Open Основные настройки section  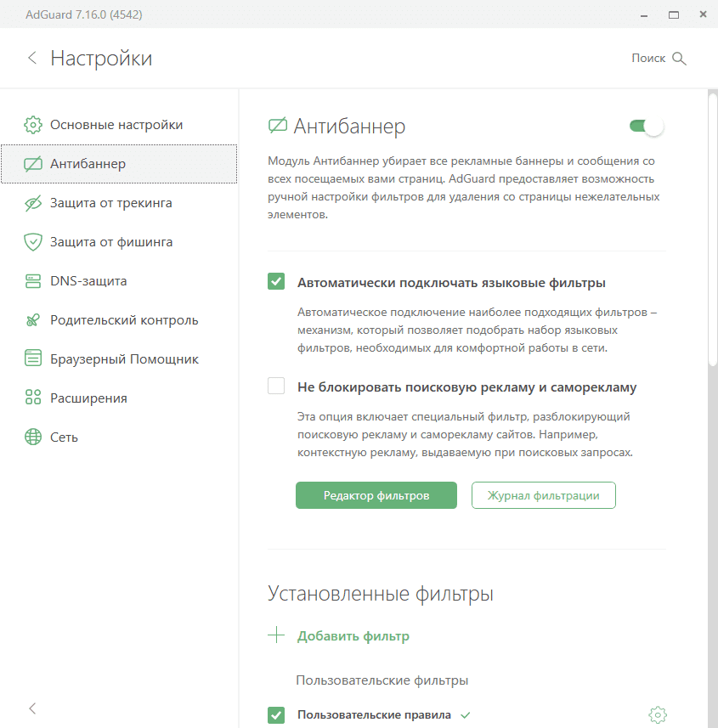tap(119, 125)
